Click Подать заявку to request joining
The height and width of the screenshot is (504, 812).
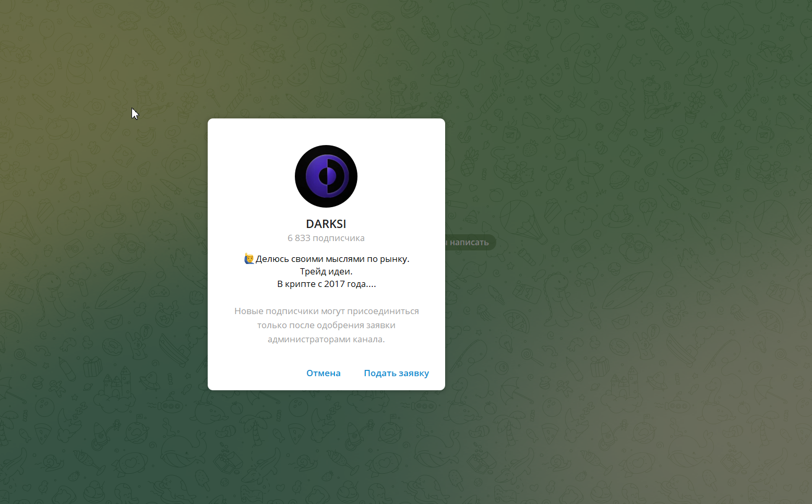click(396, 373)
